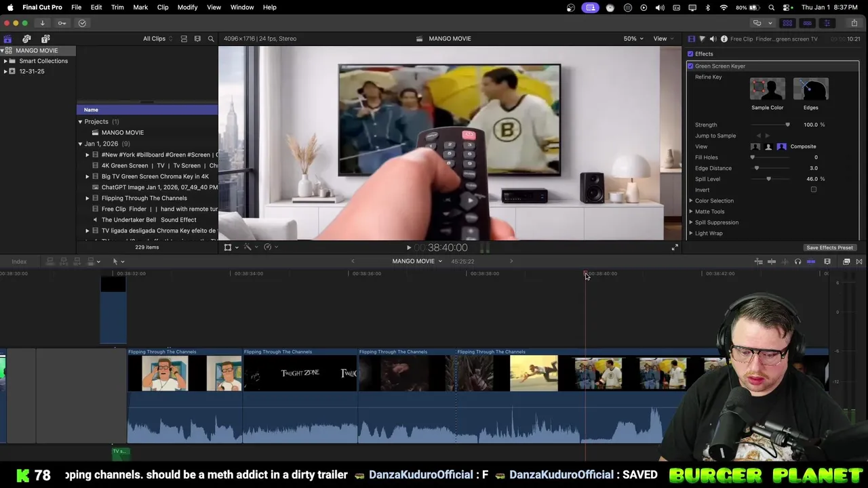The height and width of the screenshot is (488, 868).
Task: Show photos and audio sidebar icon
Action: [x=26, y=39]
